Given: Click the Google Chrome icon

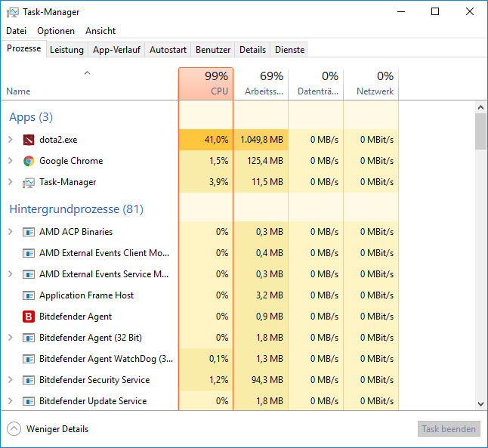Looking at the screenshot, I should coord(29,161).
